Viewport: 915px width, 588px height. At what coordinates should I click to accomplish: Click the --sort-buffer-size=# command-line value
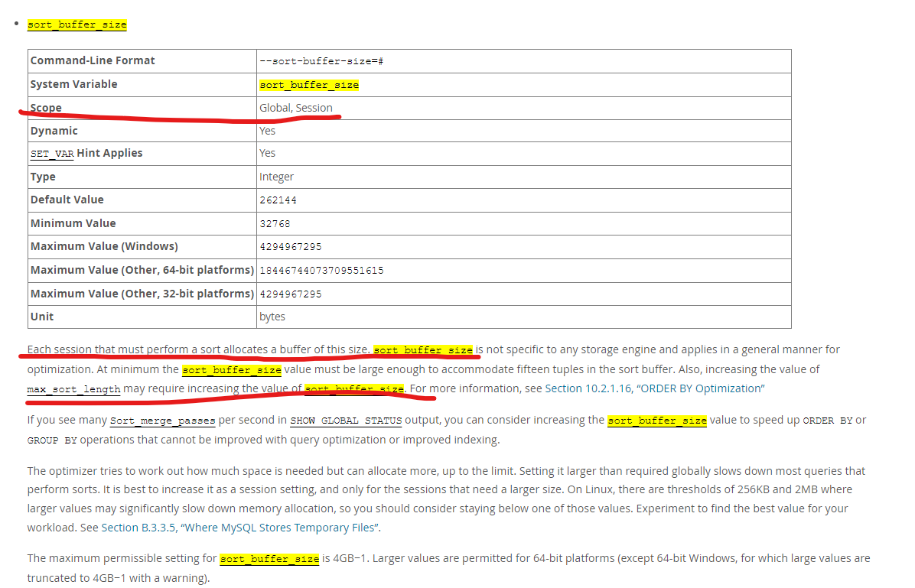click(321, 61)
